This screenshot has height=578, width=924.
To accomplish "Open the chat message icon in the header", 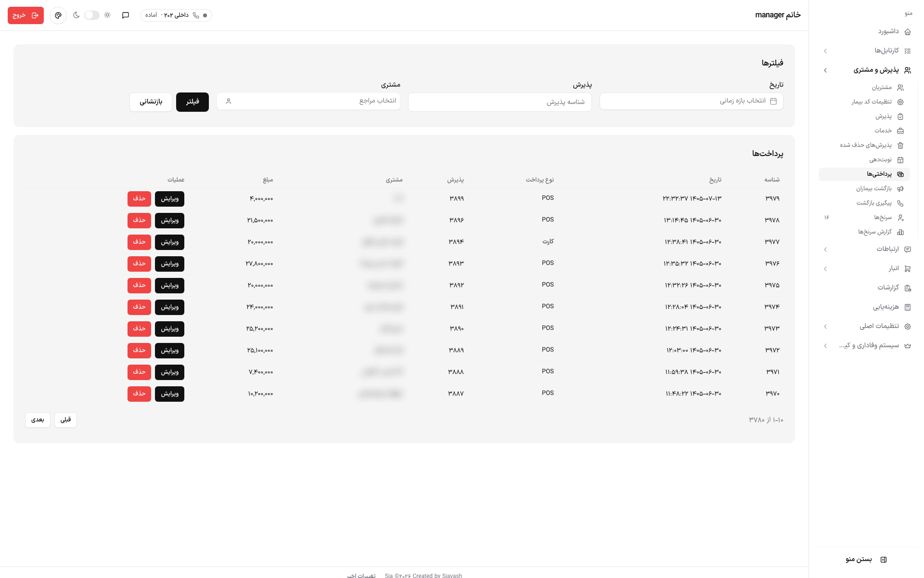I will (x=126, y=15).
